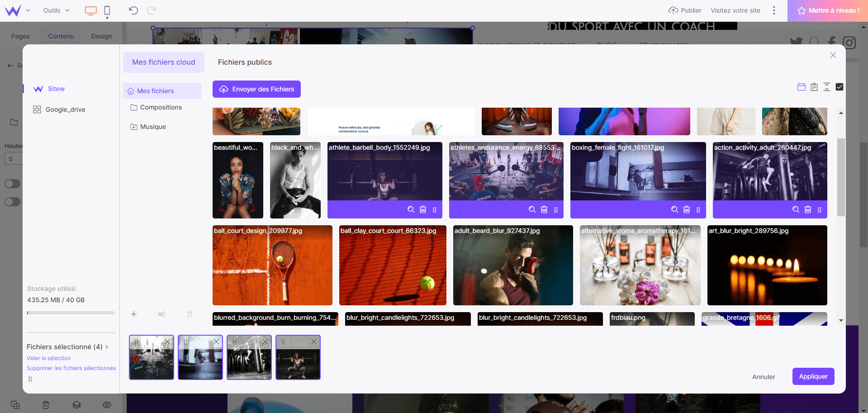Click the Appliquer button
Screen dimensions: 868x413
[x=813, y=376]
